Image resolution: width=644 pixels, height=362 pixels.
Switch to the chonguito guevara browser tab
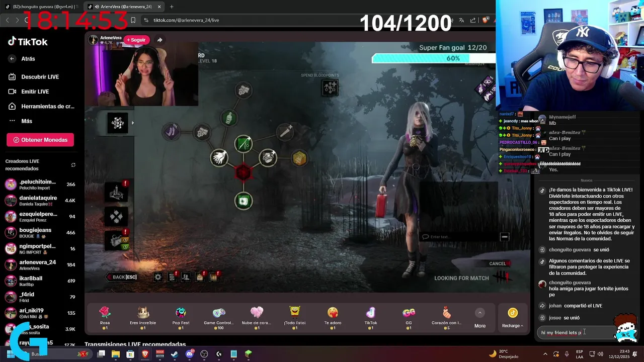point(41,7)
